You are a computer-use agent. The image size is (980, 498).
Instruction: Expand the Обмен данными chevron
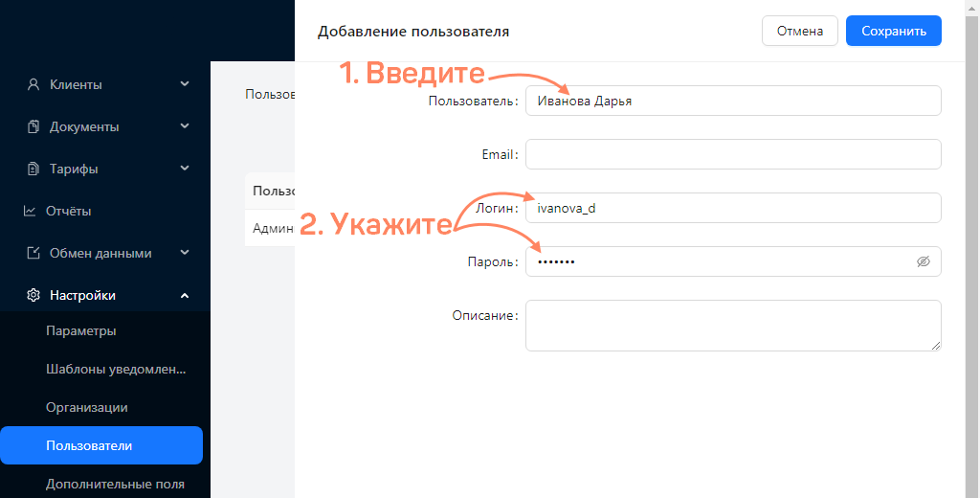click(x=185, y=253)
